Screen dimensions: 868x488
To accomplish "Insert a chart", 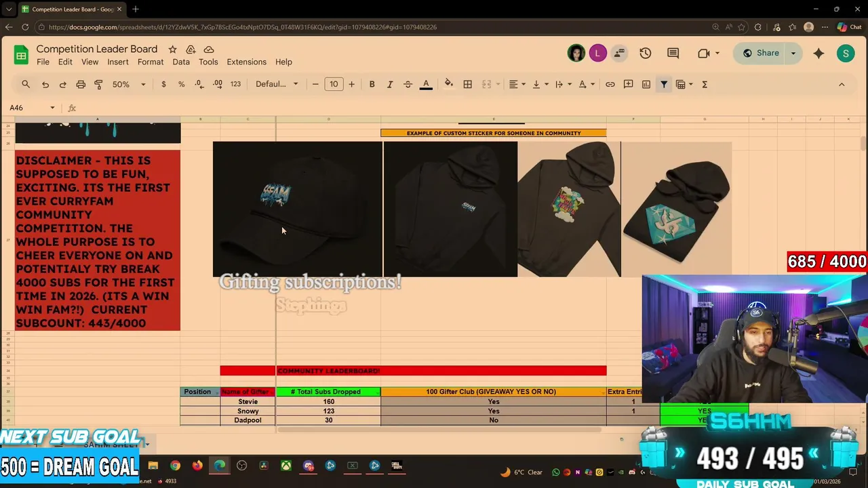I will click(646, 84).
